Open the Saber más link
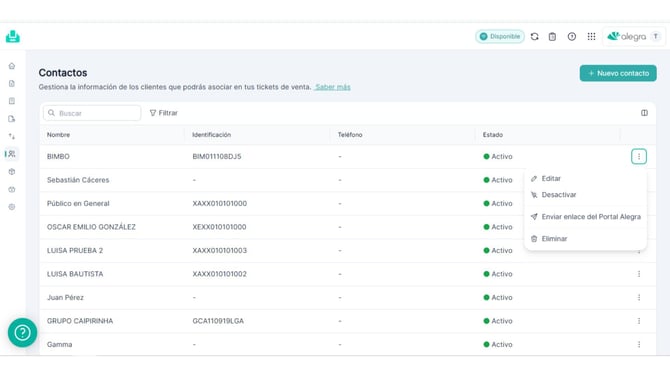Screen dimensions: 670x376 point(332,87)
